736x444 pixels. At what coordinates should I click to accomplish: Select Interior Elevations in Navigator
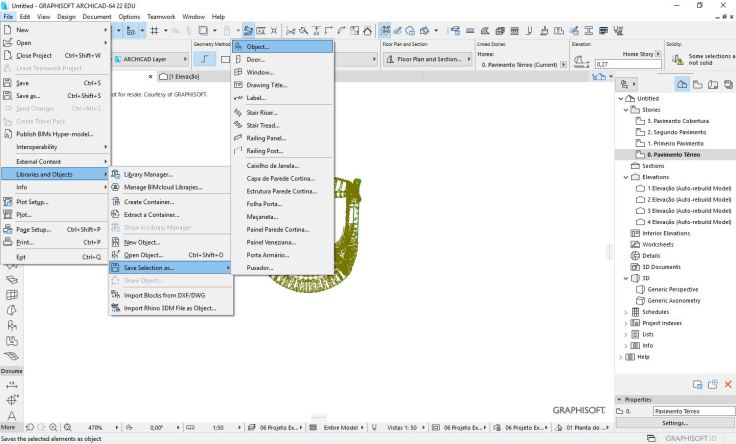pyautogui.click(x=666, y=233)
